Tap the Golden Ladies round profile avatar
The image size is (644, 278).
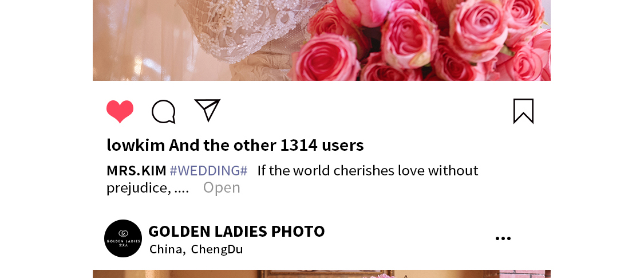point(123,238)
